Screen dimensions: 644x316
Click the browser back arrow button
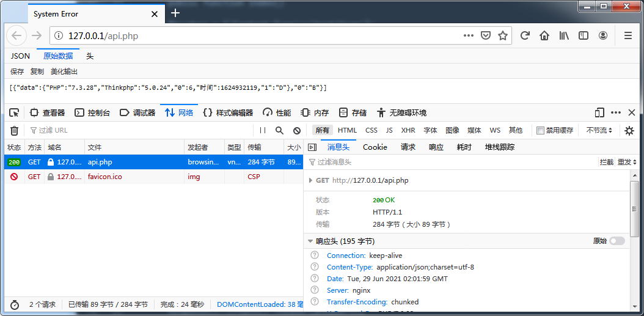pos(16,35)
